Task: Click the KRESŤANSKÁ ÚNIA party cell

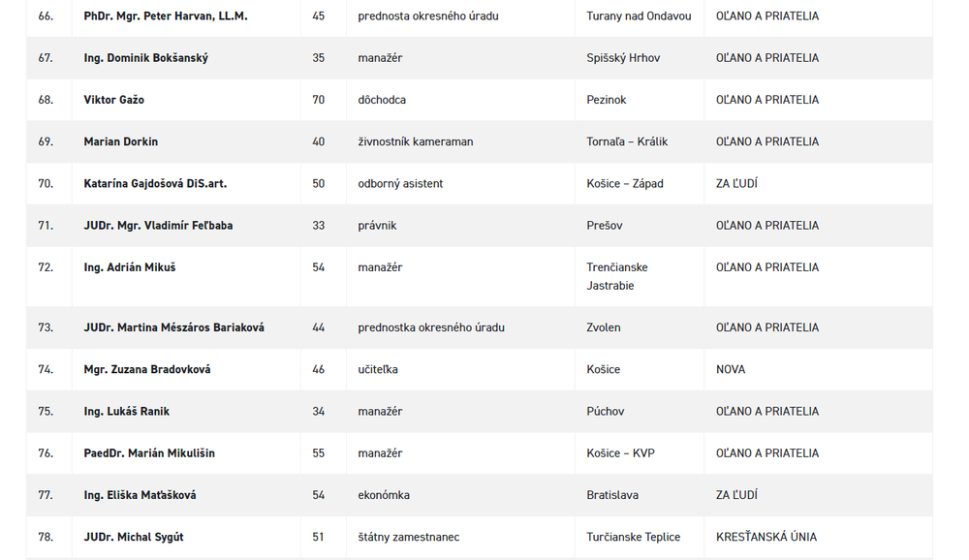Action: coord(766,537)
